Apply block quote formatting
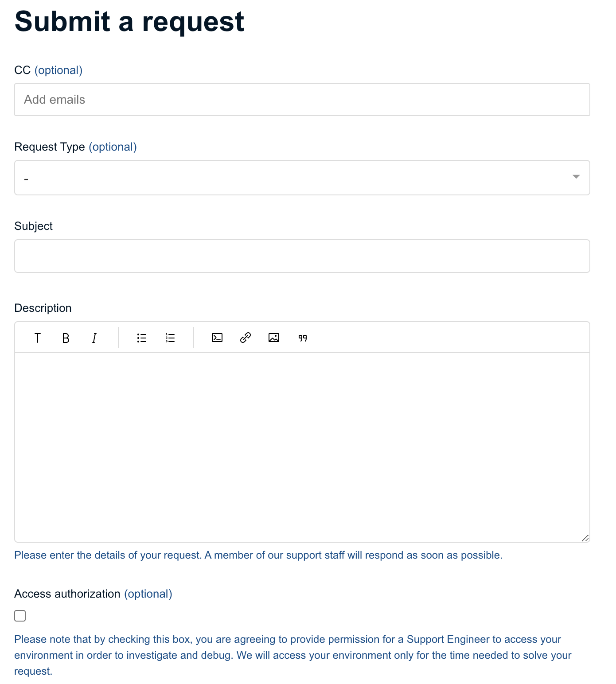Viewport: 616px width, 684px height. pos(303,338)
